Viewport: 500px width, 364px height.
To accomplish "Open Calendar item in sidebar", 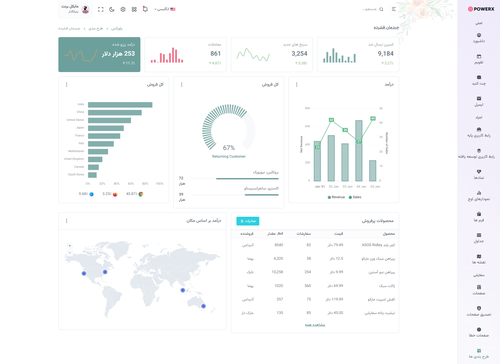I will tap(479, 59).
